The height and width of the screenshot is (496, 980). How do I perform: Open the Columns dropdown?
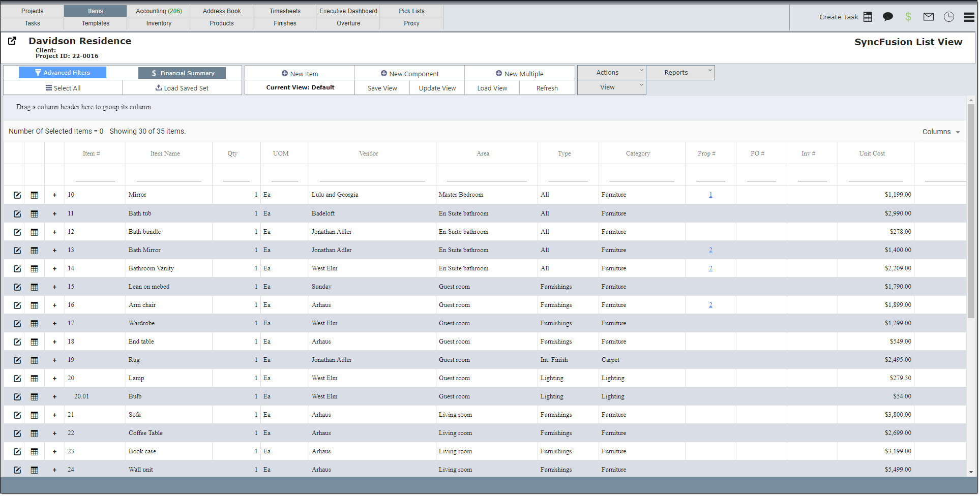tap(941, 132)
